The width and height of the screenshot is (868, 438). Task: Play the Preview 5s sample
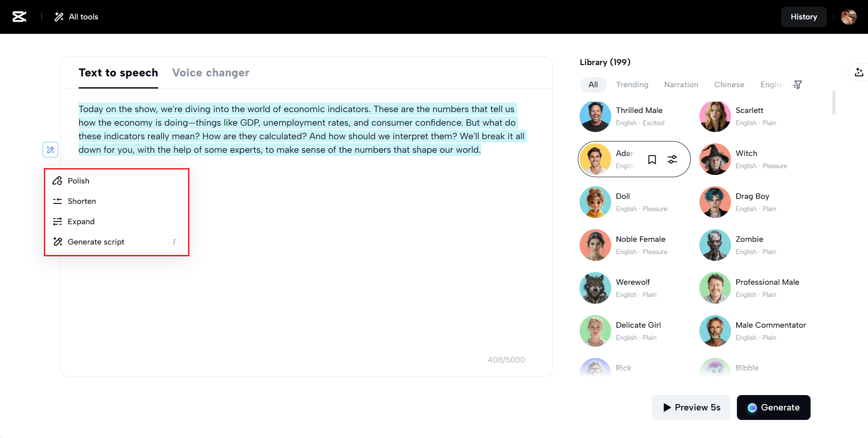691,407
